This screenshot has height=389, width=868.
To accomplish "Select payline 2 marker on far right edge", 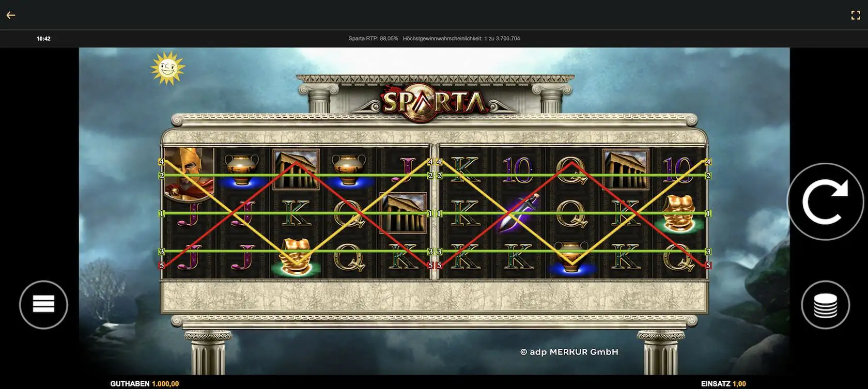I will (708, 176).
